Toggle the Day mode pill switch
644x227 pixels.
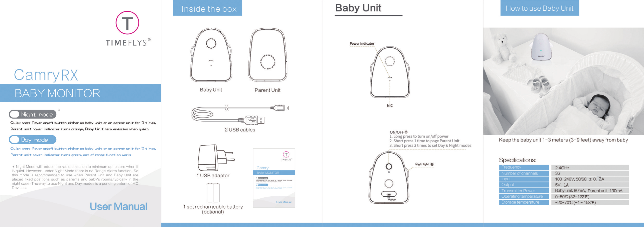33,139
